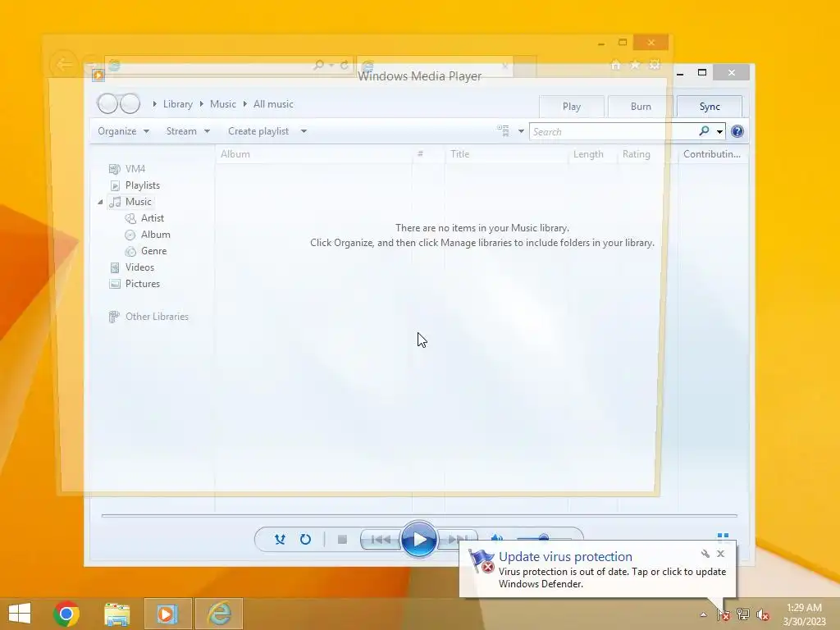Show hidden system tray icons
840x630 pixels.
coord(703,614)
